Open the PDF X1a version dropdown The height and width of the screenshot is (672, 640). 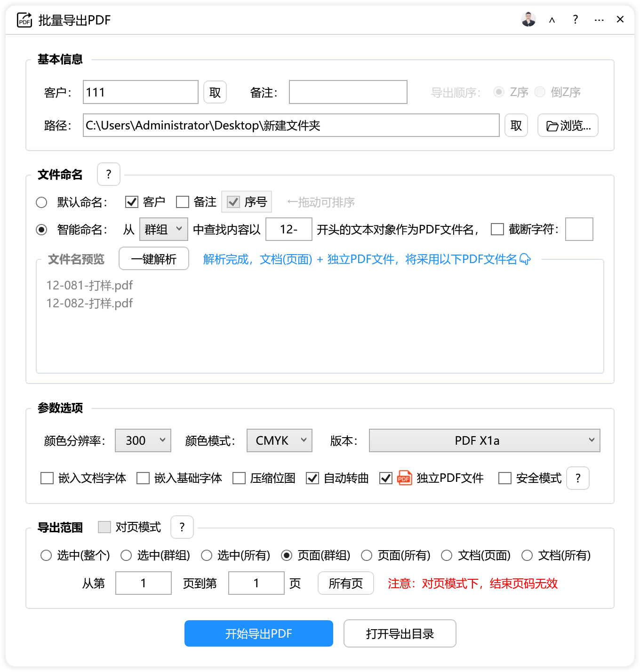click(x=484, y=440)
